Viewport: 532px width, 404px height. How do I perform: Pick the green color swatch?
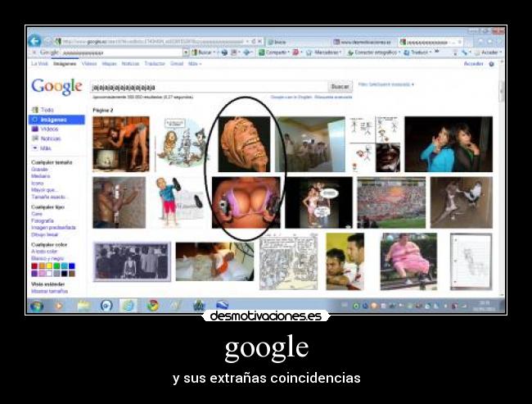click(56, 266)
